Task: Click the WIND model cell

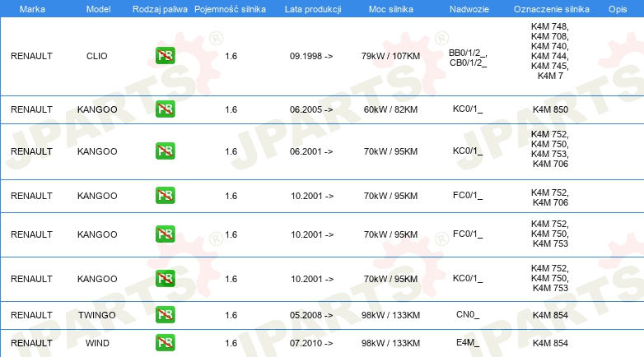Action: click(x=97, y=343)
